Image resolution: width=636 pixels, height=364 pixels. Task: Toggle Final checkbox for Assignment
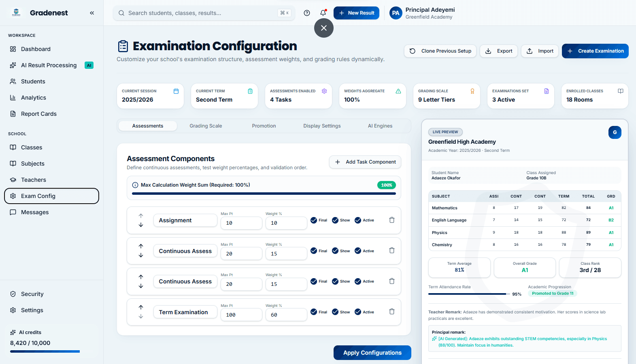coord(314,220)
